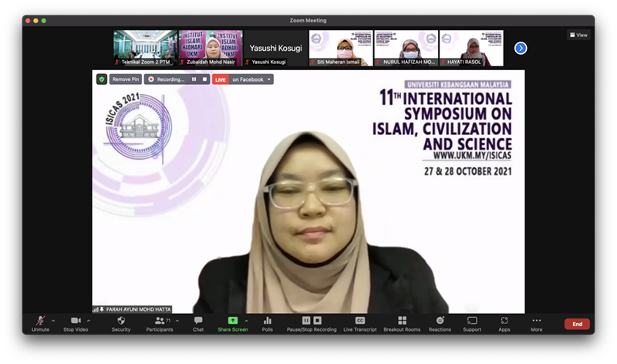The width and height of the screenshot is (617, 364).
Task: Open the More options menu
Action: click(x=536, y=321)
